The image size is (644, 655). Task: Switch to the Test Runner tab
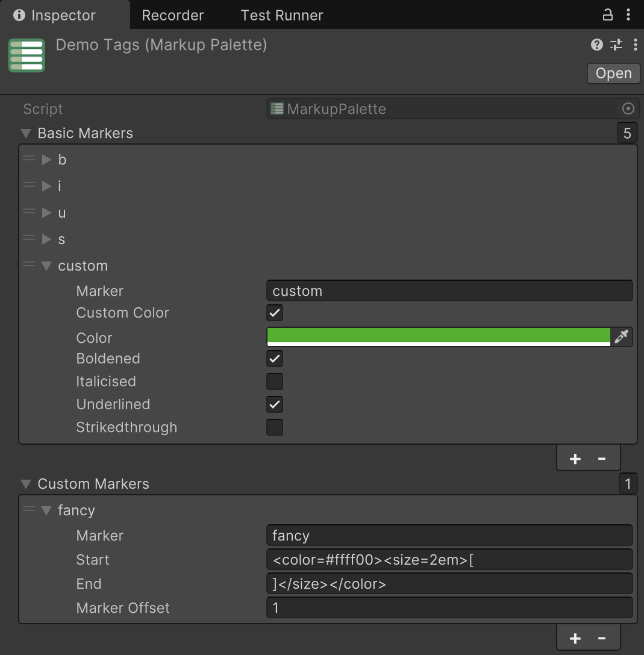click(281, 15)
